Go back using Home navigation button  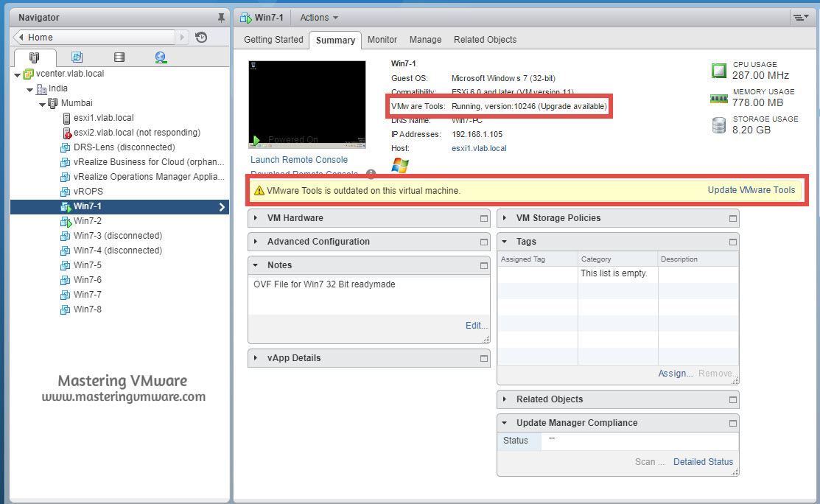click(x=94, y=37)
